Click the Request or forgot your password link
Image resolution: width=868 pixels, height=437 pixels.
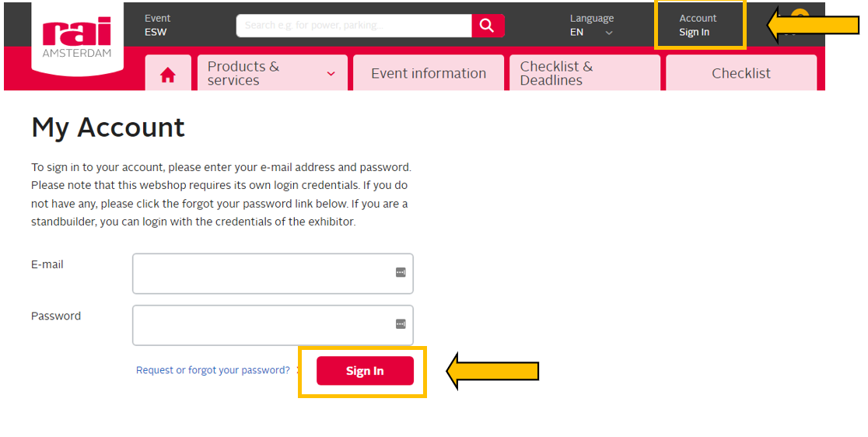point(213,370)
